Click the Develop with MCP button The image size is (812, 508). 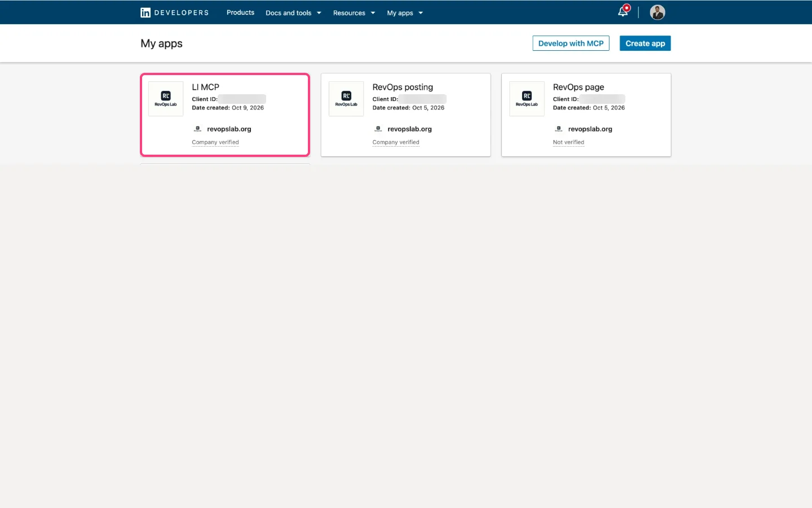(x=571, y=43)
